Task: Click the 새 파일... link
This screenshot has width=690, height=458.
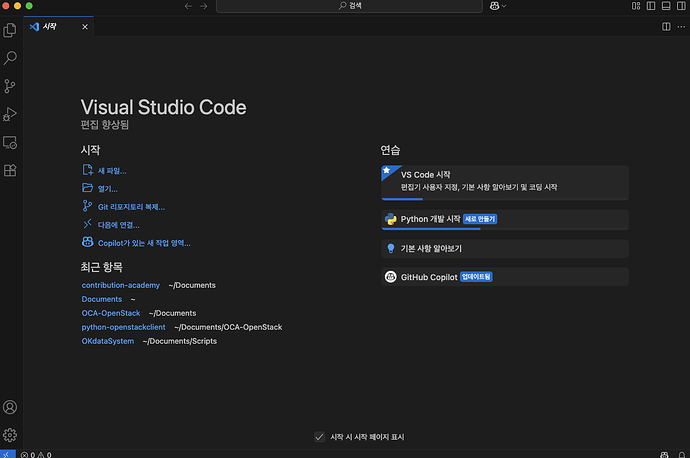Action: click(112, 171)
